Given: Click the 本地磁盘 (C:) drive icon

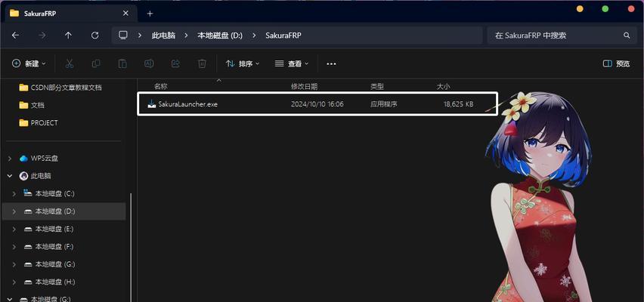Looking at the screenshot, I should point(28,193).
